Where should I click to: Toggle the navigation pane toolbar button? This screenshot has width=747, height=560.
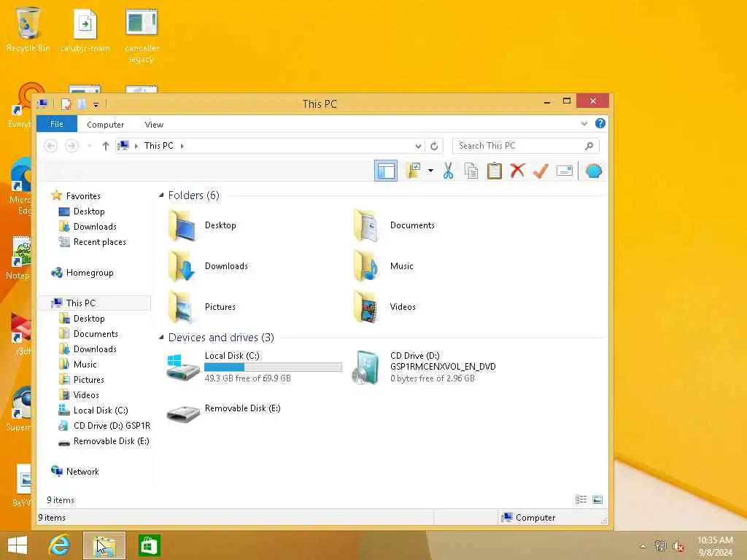[x=385, y=171]
